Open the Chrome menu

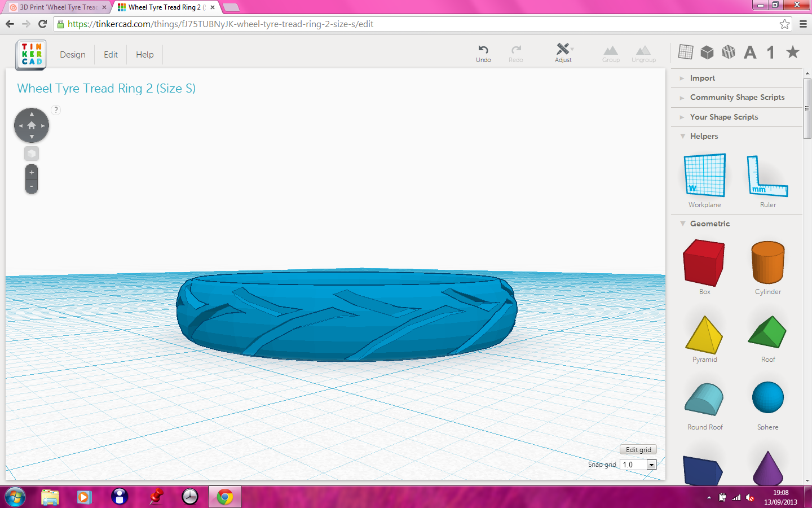point(803,24)
